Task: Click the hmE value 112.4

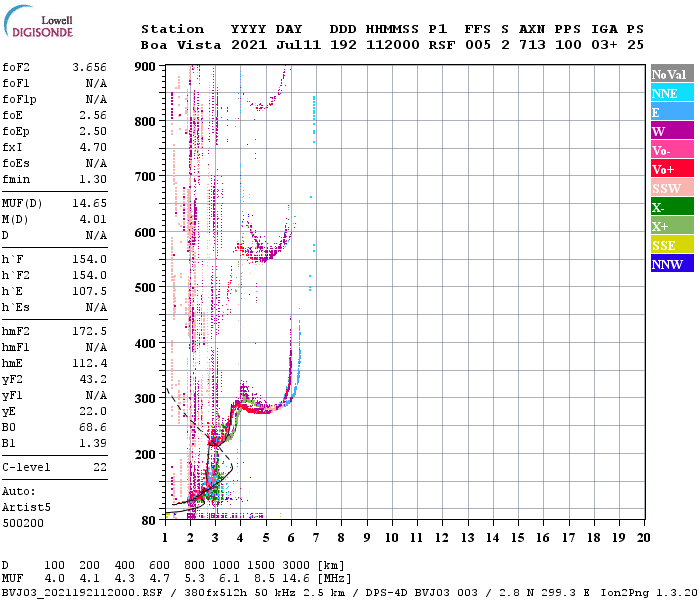Action: point(89,363)
